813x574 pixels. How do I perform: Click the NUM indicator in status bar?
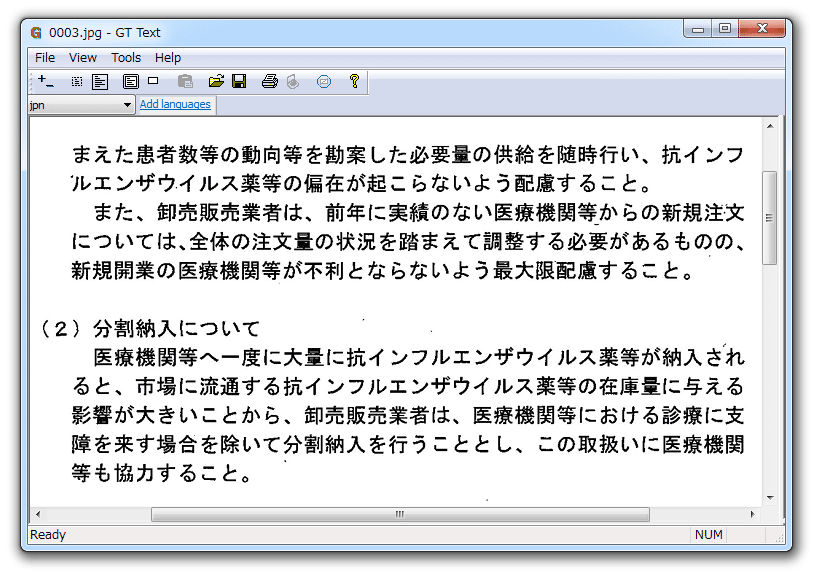[708, 535]
